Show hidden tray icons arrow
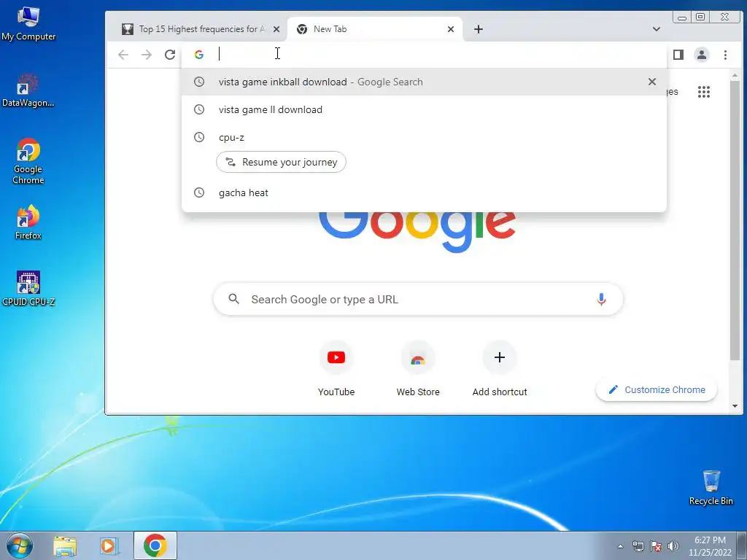 pos(620,546)
